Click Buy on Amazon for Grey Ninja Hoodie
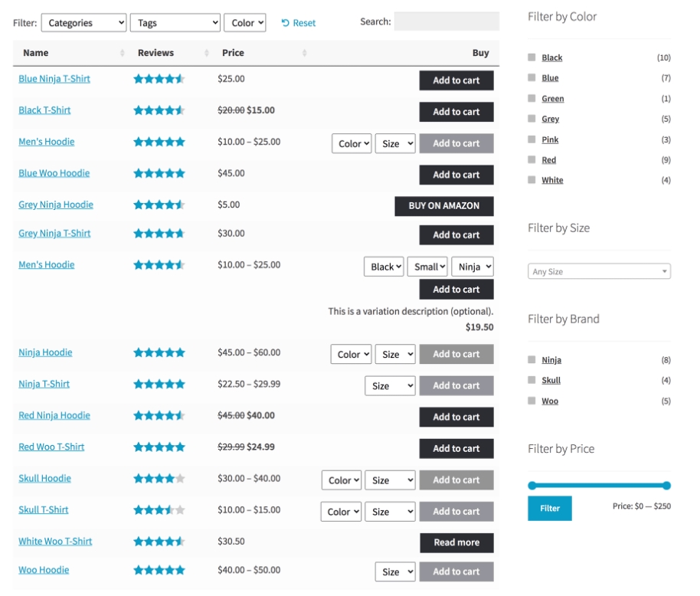Image resolution: width=700 pixels, height=596 pixels. click(x=444, y=205)
